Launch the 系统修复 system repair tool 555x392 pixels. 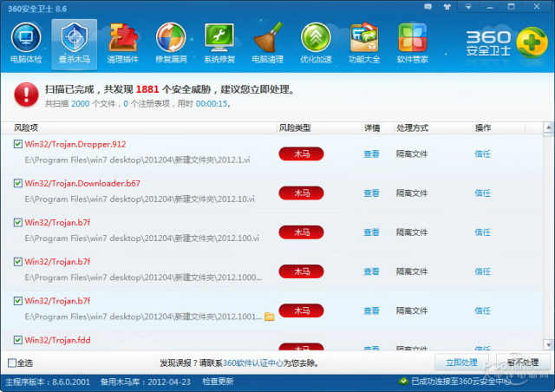pyautogui.click(x=219, y=43)
